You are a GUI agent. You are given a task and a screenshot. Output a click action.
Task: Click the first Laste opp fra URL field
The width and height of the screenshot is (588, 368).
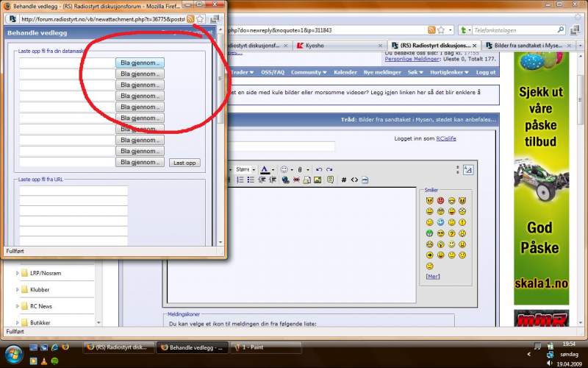pos(73,191)
